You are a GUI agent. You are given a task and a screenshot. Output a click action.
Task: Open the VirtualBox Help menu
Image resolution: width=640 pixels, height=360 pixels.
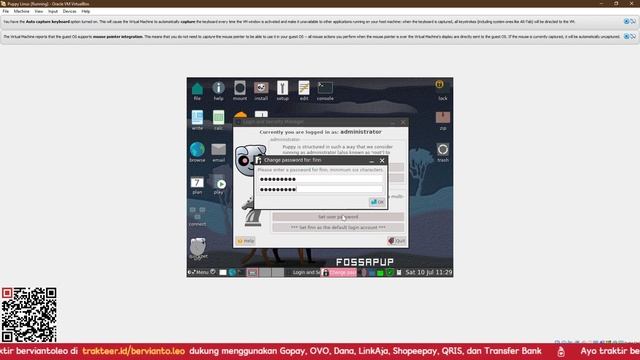[x=85, y=11]
